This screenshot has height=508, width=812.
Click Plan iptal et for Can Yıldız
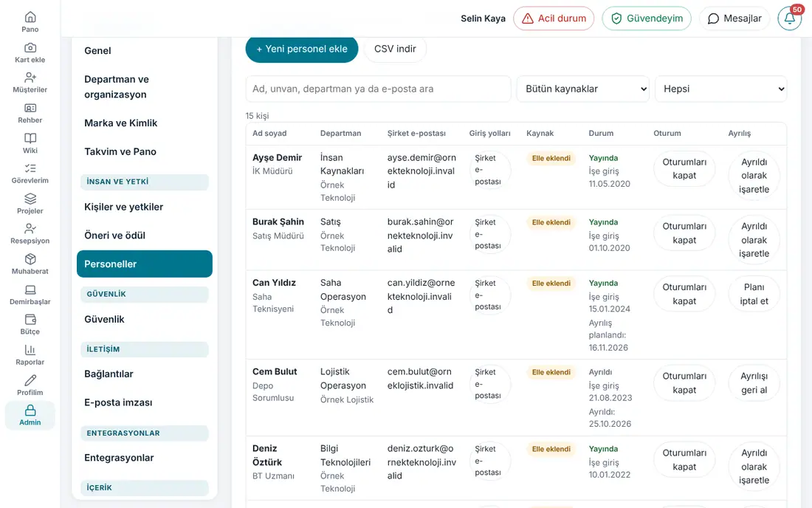point(754,294)
